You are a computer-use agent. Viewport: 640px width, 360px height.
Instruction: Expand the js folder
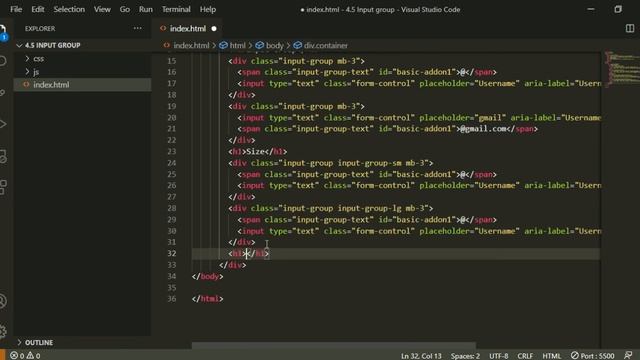(27, 71)
